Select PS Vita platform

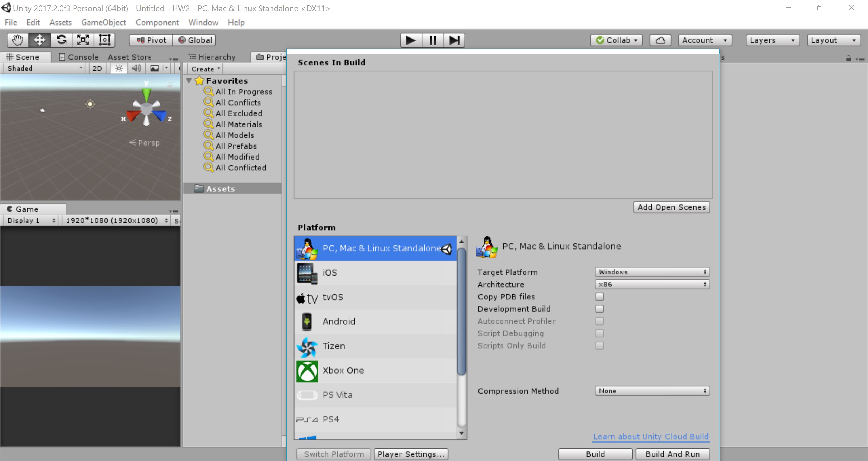375,395
